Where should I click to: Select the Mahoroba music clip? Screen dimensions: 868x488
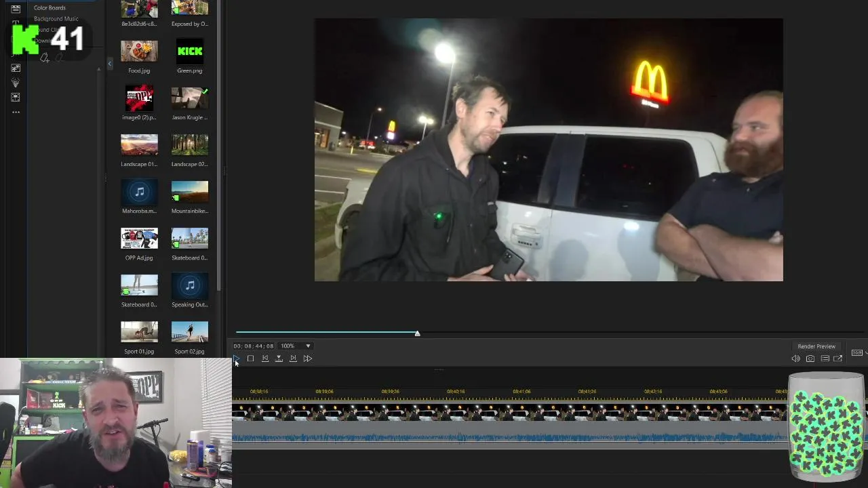coord(139,192)
